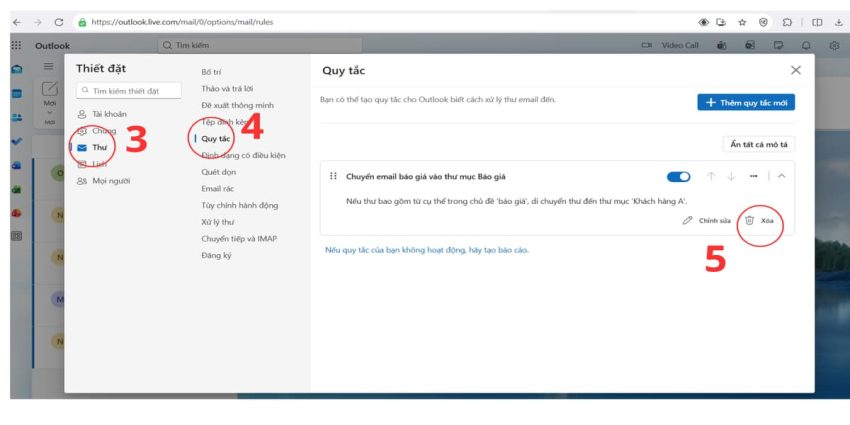
Task: Reload the page with refresh icon
Action: pos(59,22)
